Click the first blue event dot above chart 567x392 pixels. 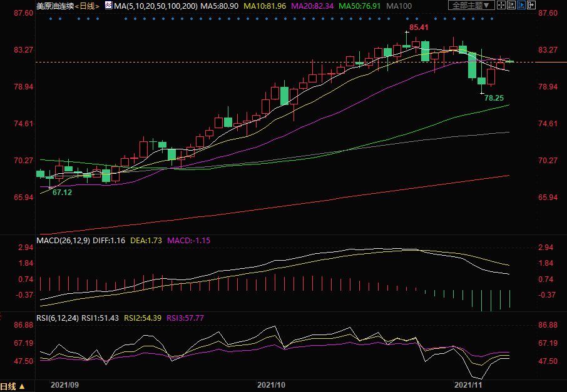(x=51, y=18)
